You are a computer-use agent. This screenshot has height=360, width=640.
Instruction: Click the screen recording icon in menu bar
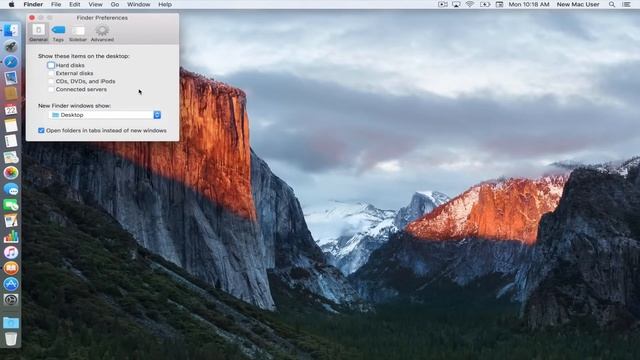[442, 4]
